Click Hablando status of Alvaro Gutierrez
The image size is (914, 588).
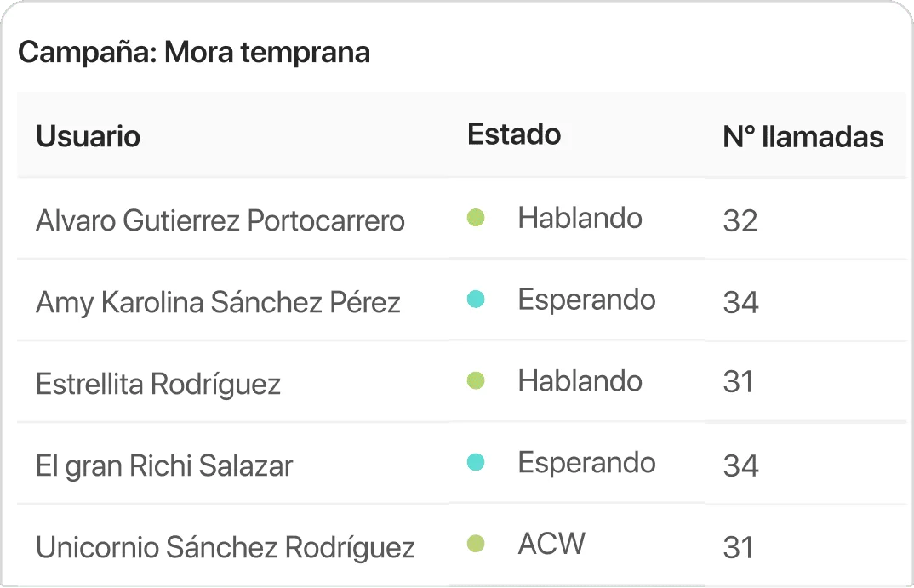click(x=580, y=218)
